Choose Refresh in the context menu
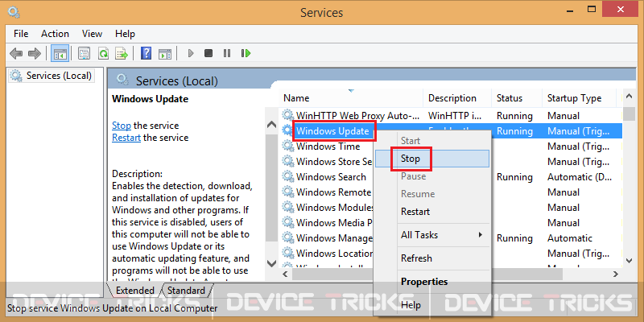 (432, 258)
